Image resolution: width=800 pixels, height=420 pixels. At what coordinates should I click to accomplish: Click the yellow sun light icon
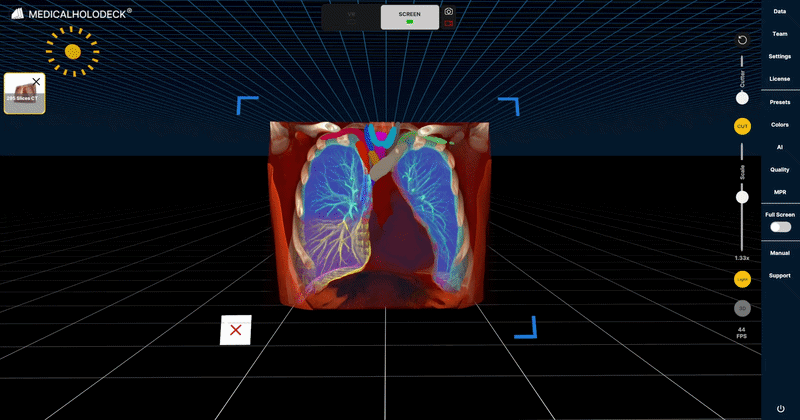coord(72,52)
